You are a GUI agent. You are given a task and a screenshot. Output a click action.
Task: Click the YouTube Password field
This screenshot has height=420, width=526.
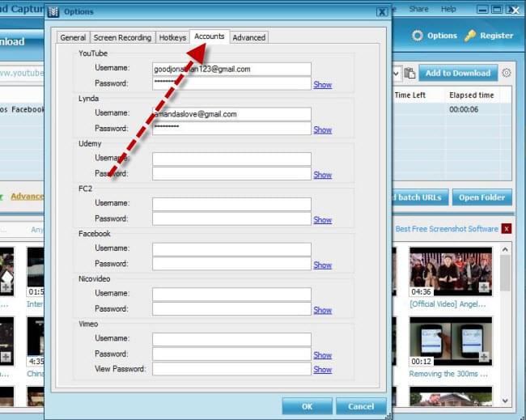[x=231, y=83]
